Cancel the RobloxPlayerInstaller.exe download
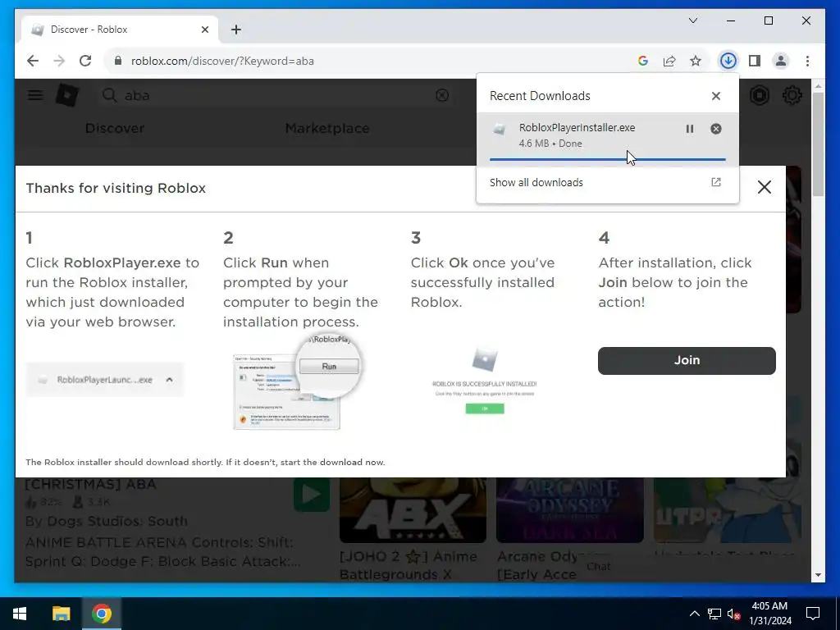Screen dimensions: 840x630 pyautogui.click(x=715, y=129)
